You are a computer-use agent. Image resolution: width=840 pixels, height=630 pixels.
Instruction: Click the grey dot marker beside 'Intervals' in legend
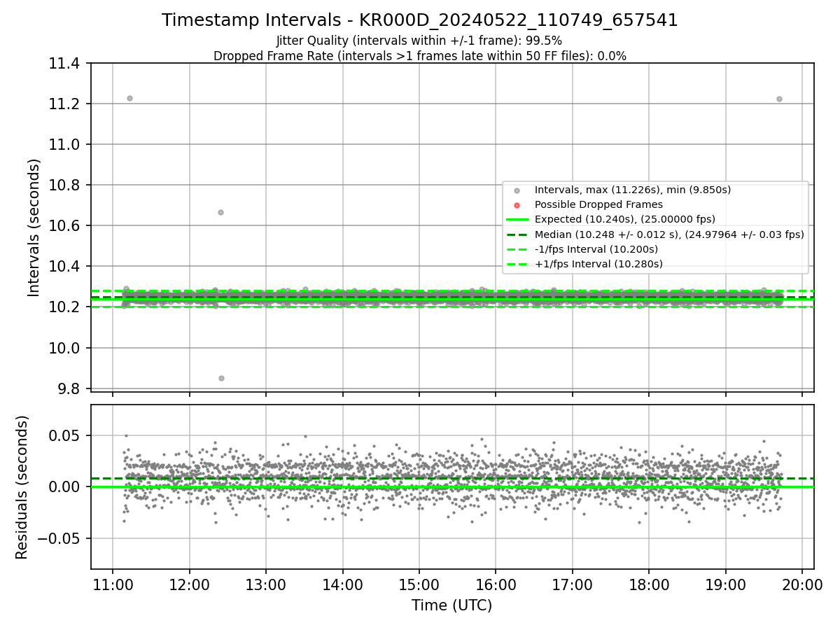[x=517, y=190]
